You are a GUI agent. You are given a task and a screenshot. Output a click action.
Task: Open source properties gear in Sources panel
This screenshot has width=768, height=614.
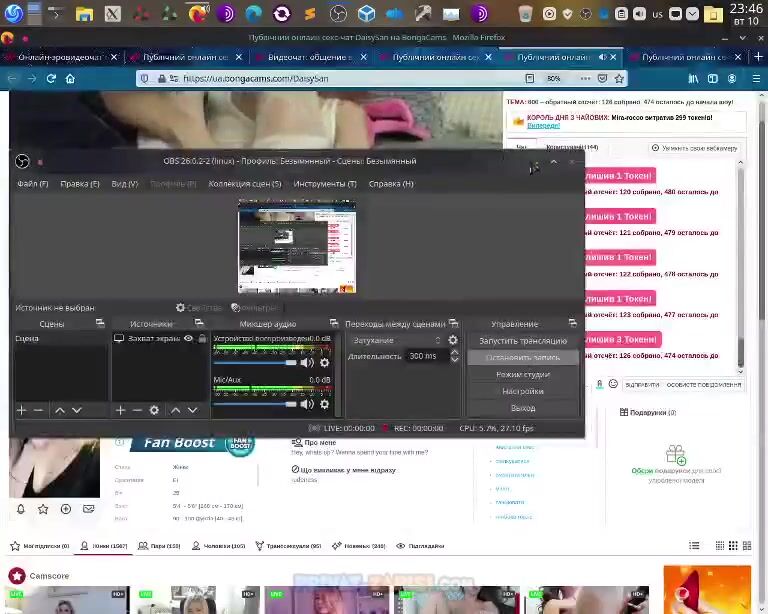click(154, 410)
